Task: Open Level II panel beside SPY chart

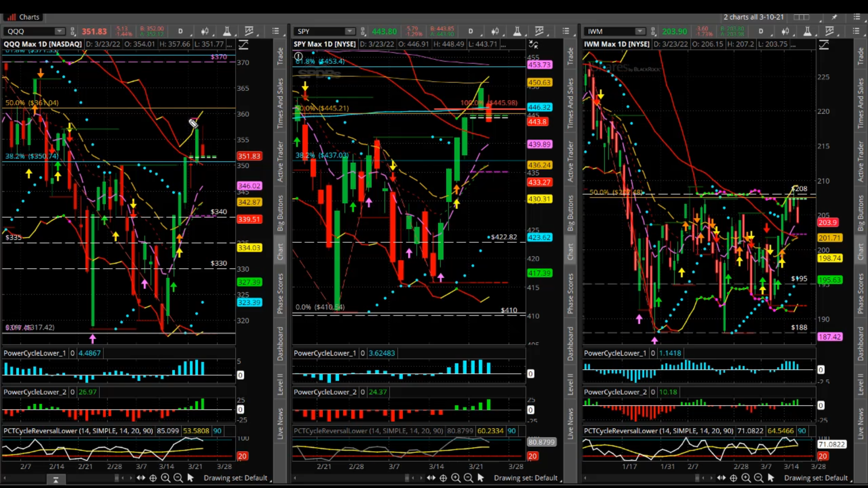Action: coord(571,384)
